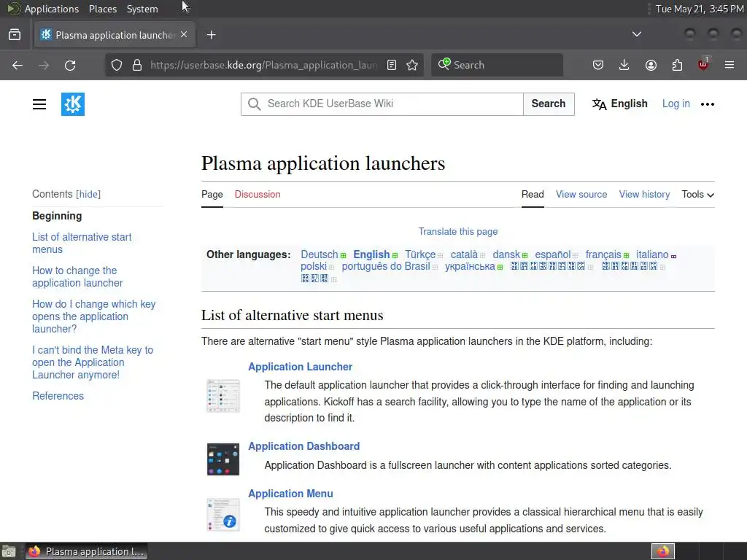Bookmark this page with the star icon
Image resolution: width=747 pixels, height=560 pixels.
pos(412,65)
